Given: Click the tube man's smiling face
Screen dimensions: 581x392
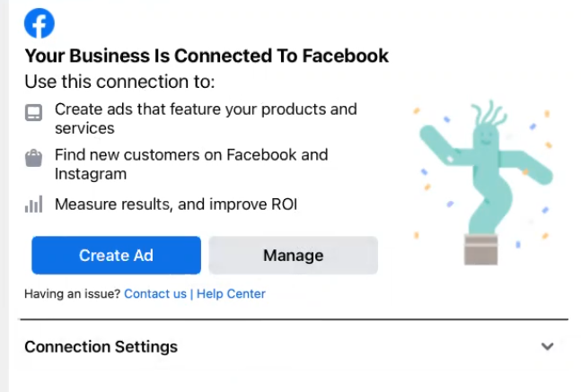Looking at the screenshot, I should pyautogui.click(x=486, y=138).
